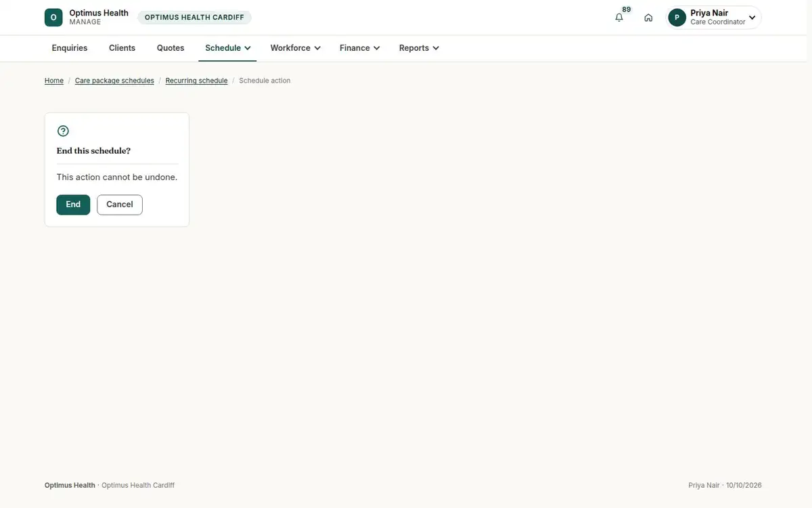Expand the user account chevron
This screenshot has height=508, width=812.
pyautogui.click(x=752, y=18)
